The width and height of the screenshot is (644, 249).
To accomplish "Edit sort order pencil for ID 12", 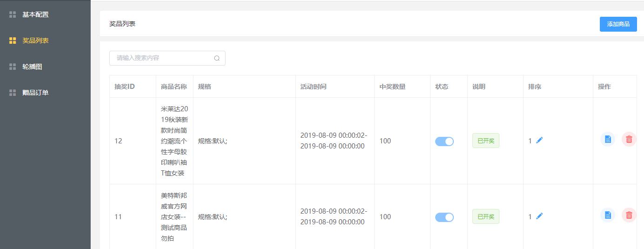I will tap(539, 140).
